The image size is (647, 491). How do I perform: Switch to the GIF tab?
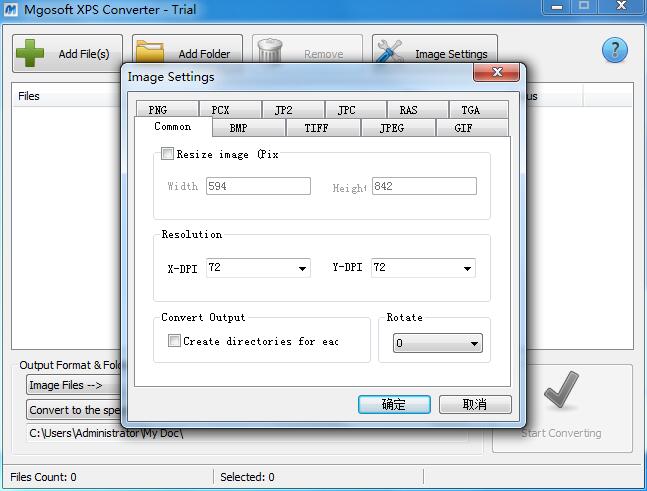point(472,128)
